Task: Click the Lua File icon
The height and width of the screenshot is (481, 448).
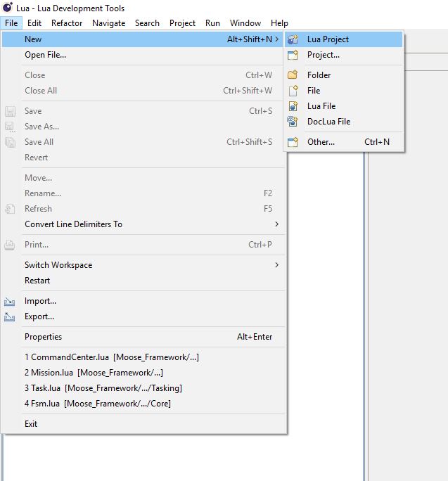Action: [293, 106]
